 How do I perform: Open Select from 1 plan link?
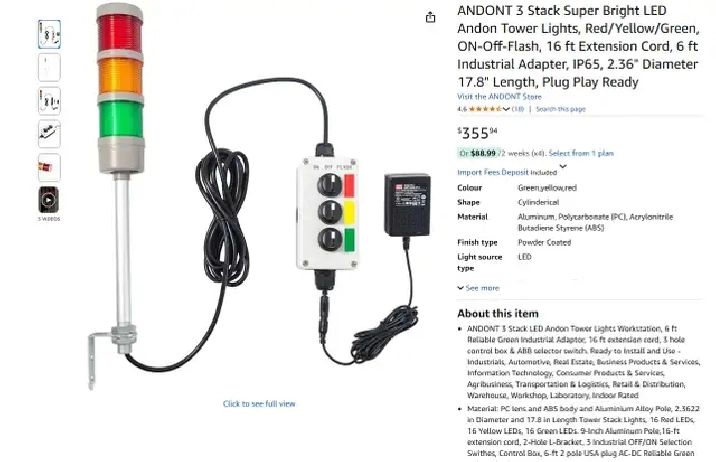pyautogui.click(x=581, y=153)
